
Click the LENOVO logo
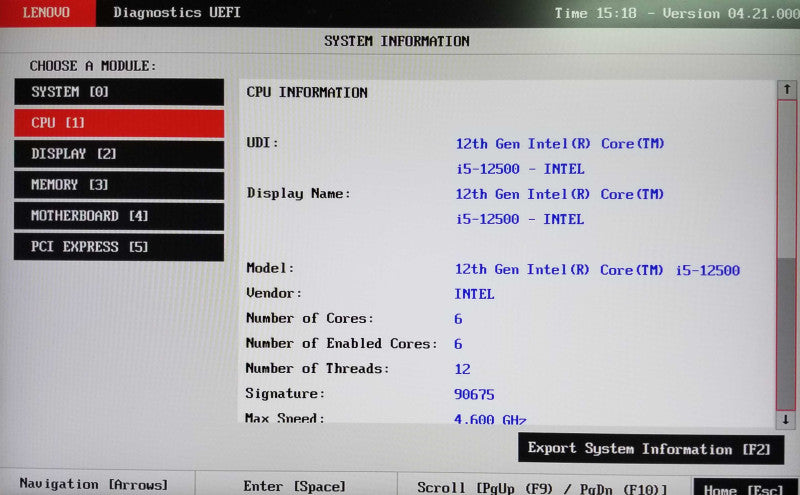click(46, 13)
